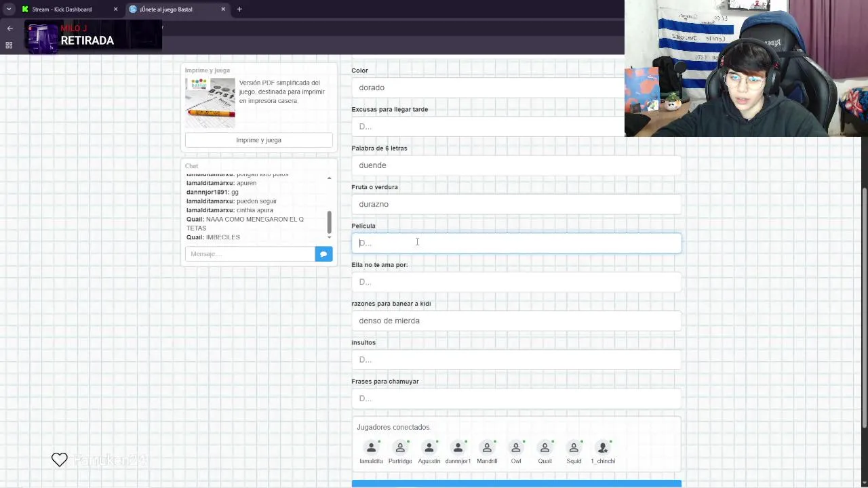The width and height of the screenshot is (868, 488).
Task: Click the Quail player avatar
Action: (545, 447)
